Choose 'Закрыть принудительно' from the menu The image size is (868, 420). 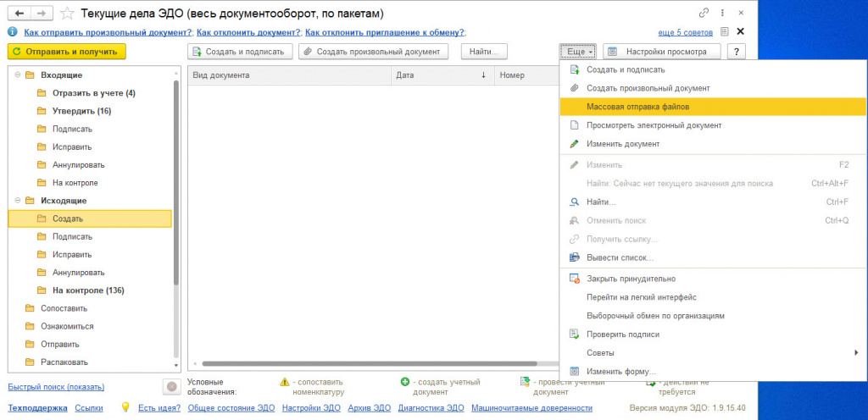point(713,279)
